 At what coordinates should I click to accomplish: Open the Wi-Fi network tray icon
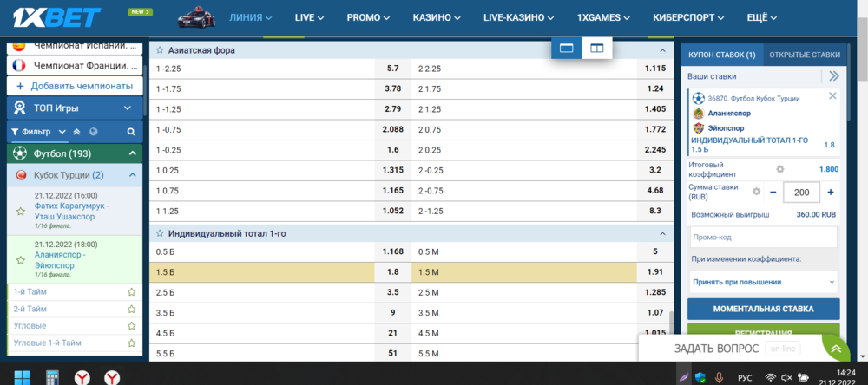tap(770, 378)
